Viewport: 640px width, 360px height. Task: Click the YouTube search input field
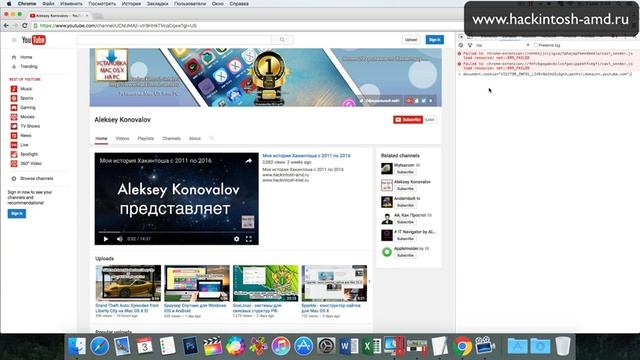tap(174, 40)
